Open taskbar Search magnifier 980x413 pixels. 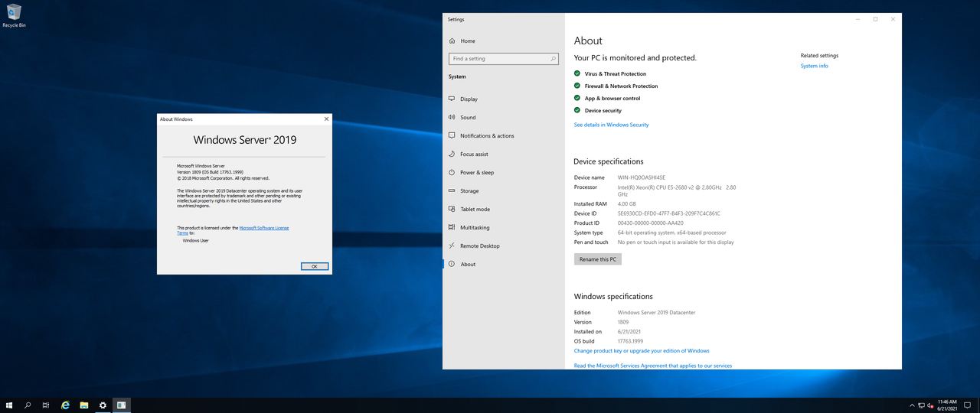click(28, 405)
